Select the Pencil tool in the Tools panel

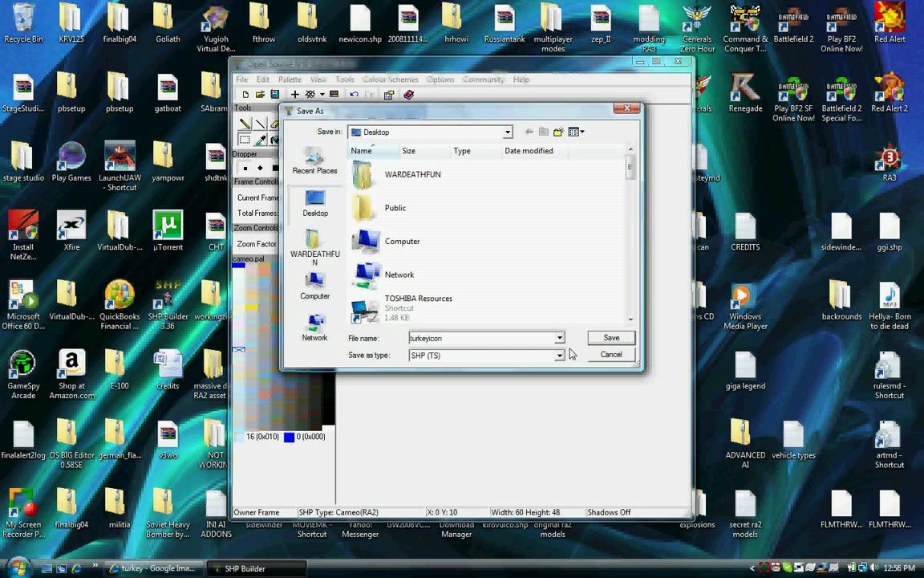point(245,123)
